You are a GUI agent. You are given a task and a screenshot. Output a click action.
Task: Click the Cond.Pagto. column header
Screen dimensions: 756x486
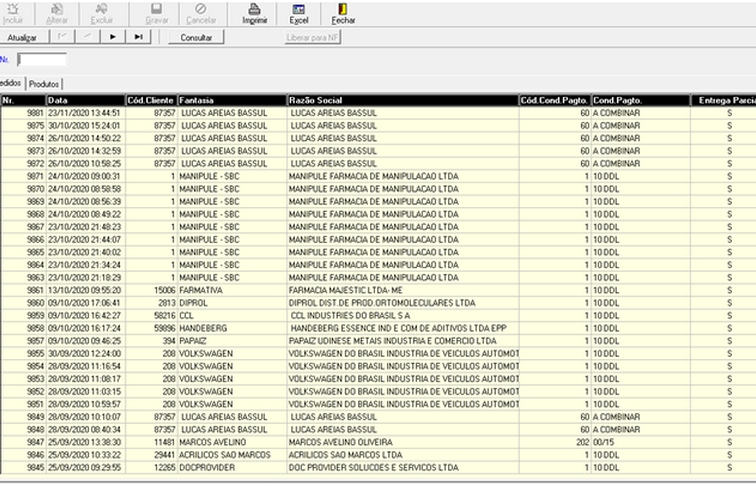tap(641, 100)
